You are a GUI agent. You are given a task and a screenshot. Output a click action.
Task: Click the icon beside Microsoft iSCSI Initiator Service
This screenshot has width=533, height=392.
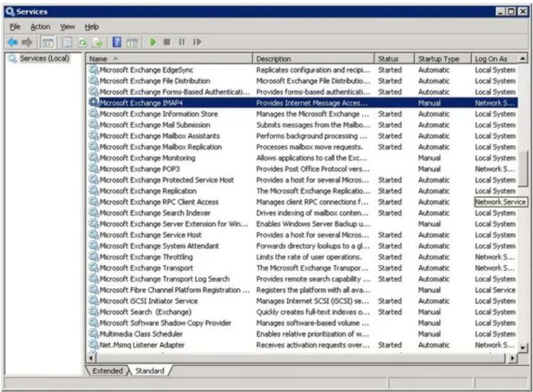[x=93, y=300]
